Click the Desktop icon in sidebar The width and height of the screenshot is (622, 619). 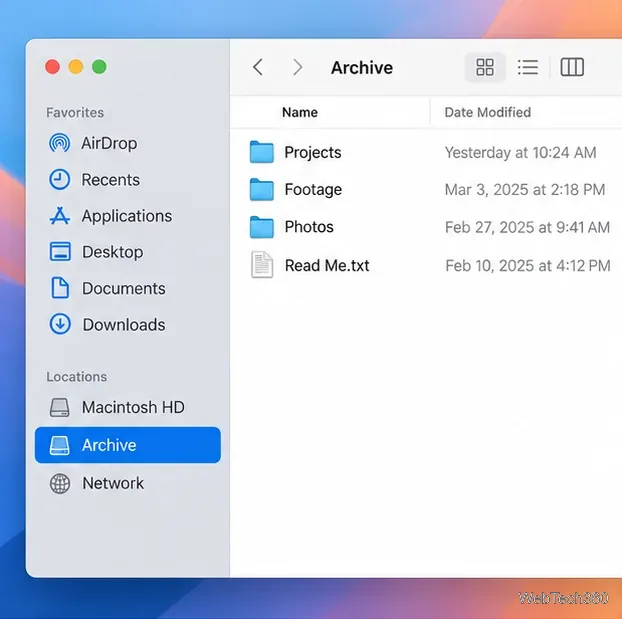60,252
